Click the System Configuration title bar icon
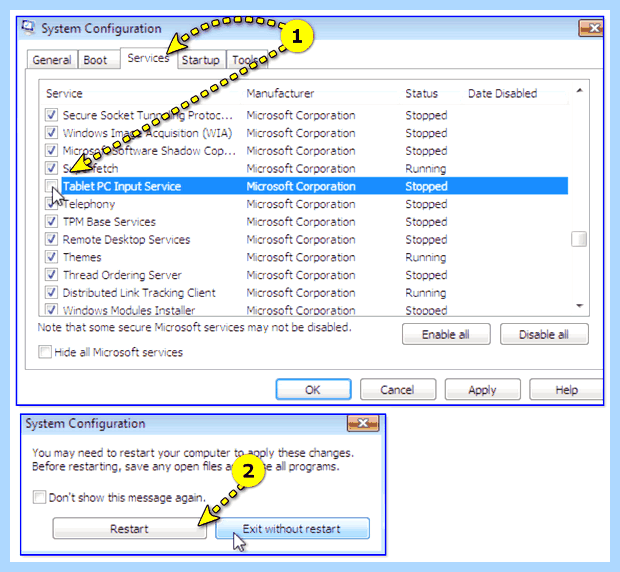 click(x=28, y=28)
